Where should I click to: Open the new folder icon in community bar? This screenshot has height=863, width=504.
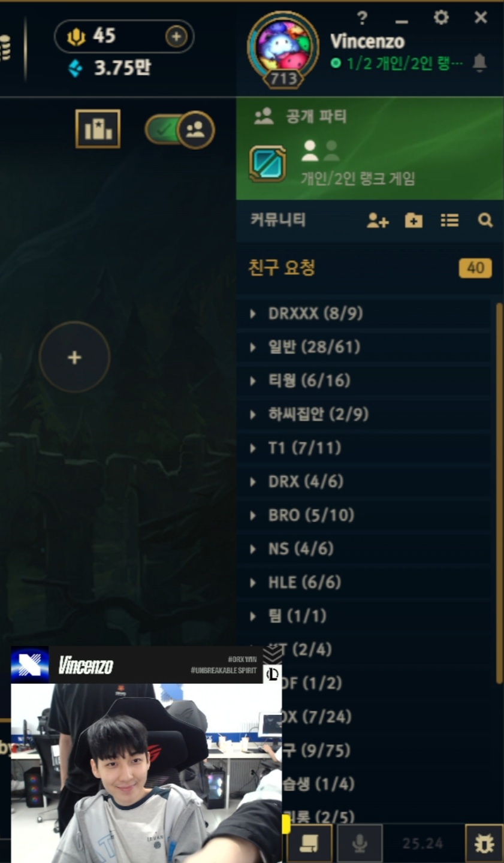414,221
